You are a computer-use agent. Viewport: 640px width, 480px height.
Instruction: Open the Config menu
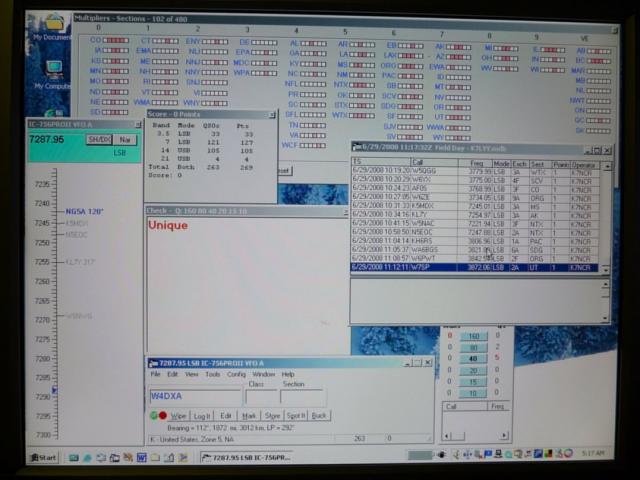(236, 374)
